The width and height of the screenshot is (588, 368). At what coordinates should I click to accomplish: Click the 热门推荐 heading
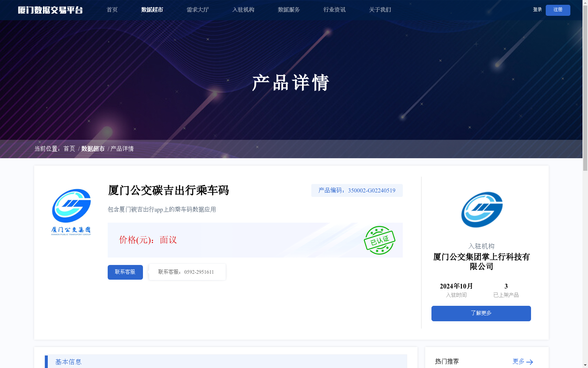(447, 361)
